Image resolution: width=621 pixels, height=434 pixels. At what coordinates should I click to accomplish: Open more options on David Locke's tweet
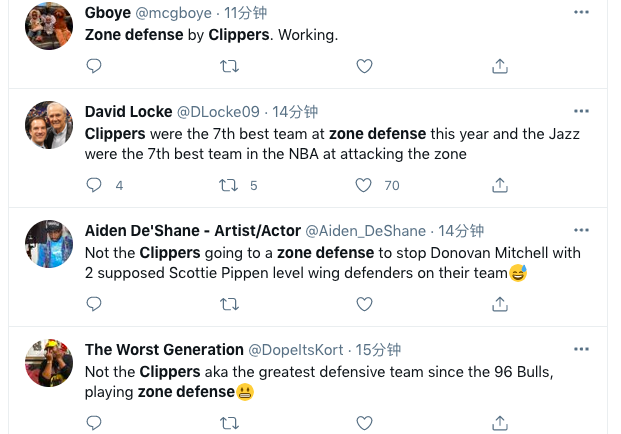(x=581, y=111)
